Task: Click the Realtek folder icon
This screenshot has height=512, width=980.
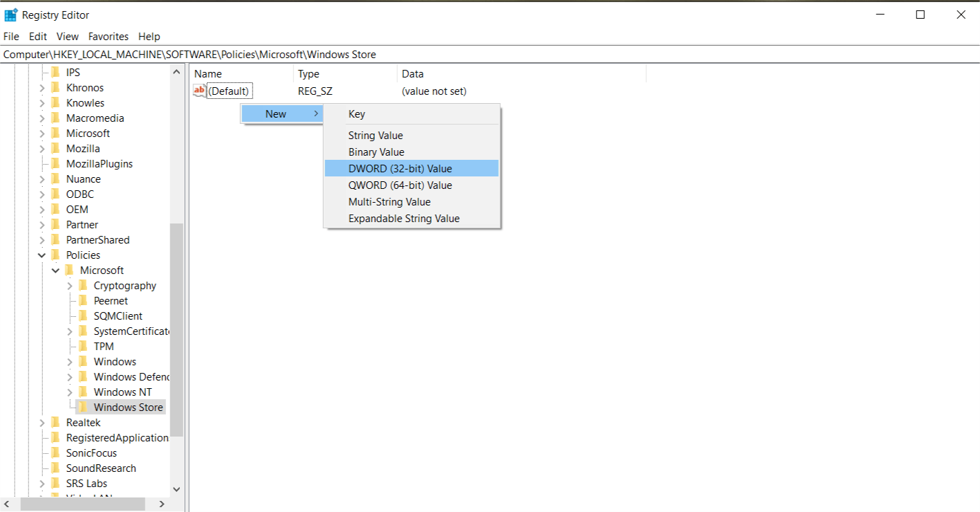Action: (x=55, y=422)
